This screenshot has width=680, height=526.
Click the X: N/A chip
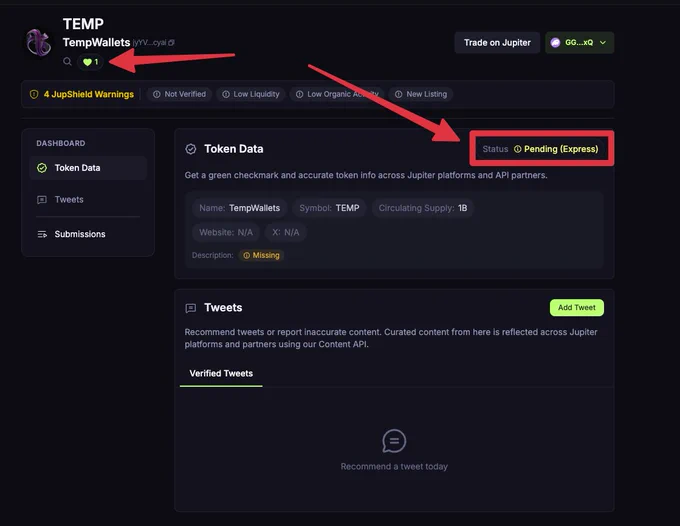(285, 232)
